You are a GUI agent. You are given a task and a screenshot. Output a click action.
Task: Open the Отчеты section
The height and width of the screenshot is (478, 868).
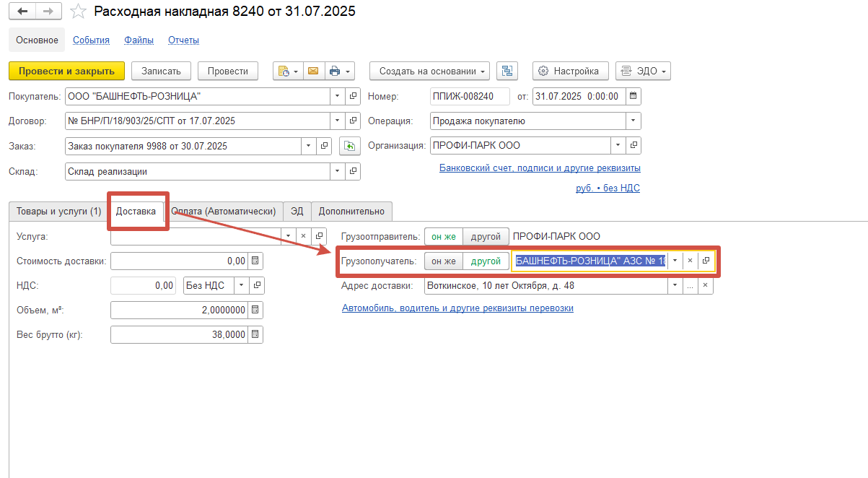click(x=183, y=40)
